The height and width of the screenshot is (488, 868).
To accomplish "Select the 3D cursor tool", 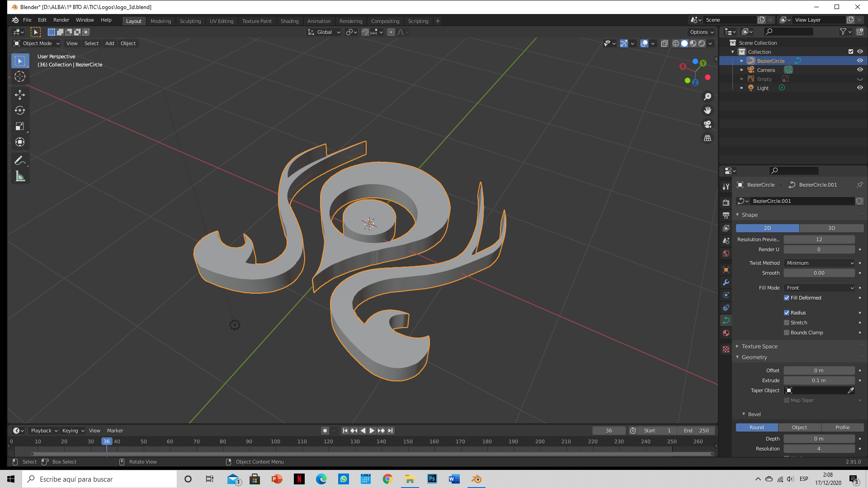I will (20, 76).
